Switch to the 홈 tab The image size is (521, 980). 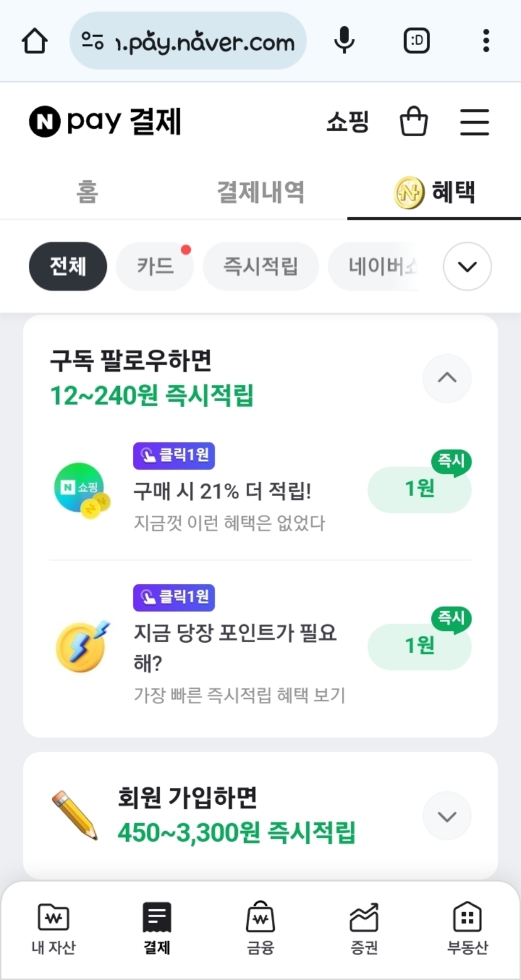(x=87, y=192)
